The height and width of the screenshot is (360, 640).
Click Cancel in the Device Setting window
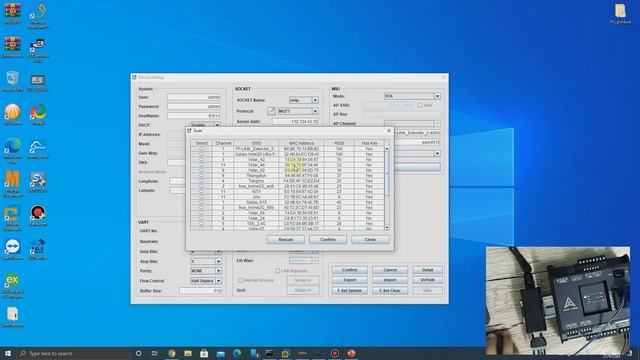390,270
